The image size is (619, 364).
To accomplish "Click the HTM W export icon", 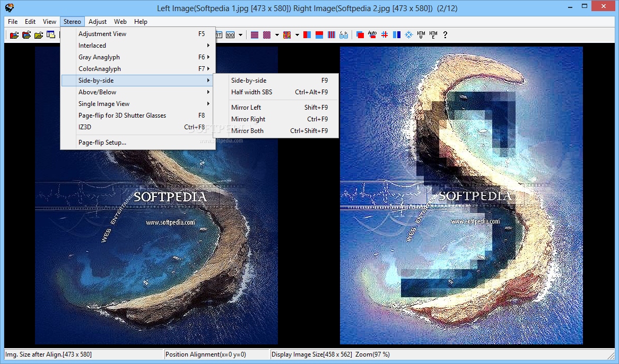I will (421, 34).
